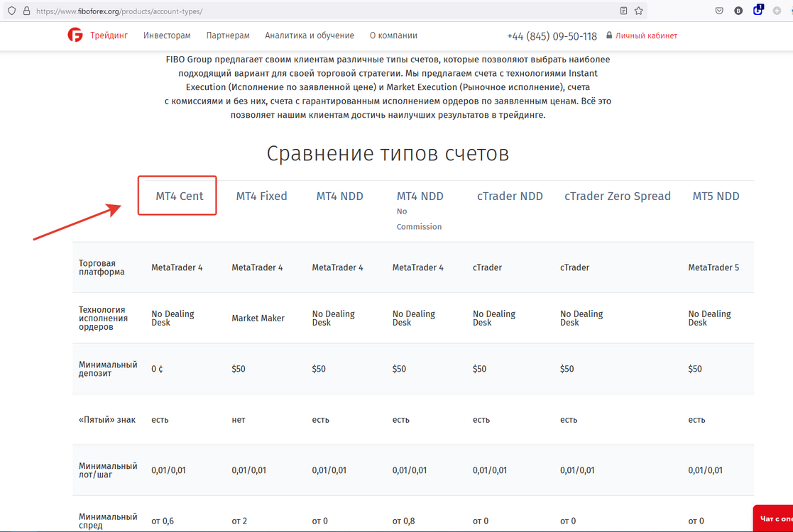The height and width of the screenshot is (532, 793).
Task: Click the lock icon beside Личный кабинет
Action: (x=609, y=35)
